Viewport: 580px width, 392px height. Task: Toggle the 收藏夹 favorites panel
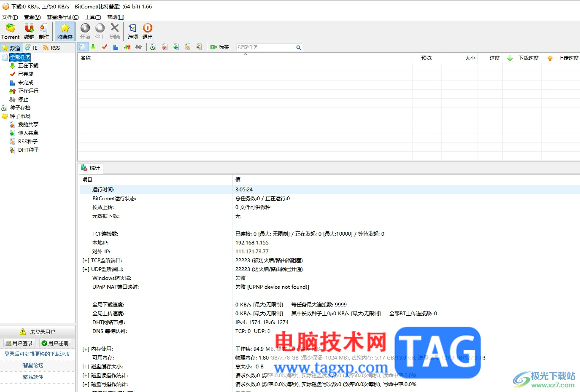click(65, 32)
